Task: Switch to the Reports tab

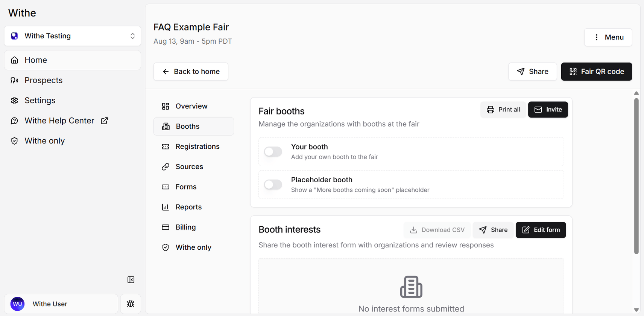Action: coord(194,207)
